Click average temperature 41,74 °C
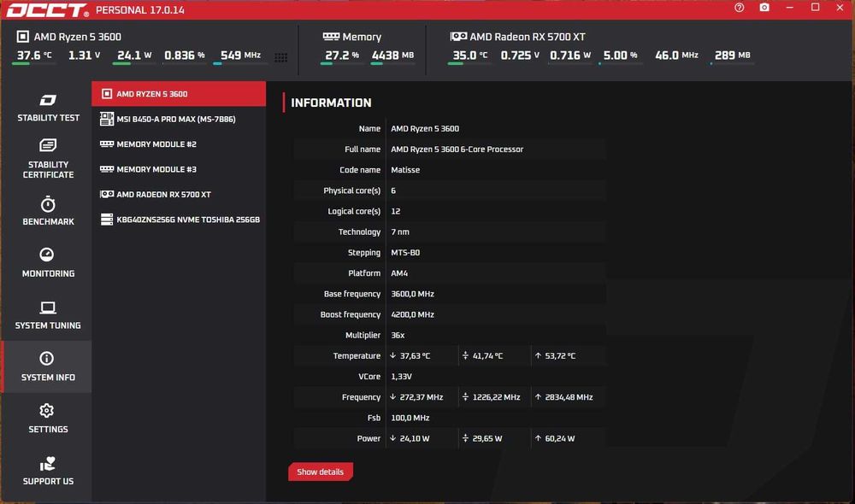855x504 pixels. click(487, 356)
